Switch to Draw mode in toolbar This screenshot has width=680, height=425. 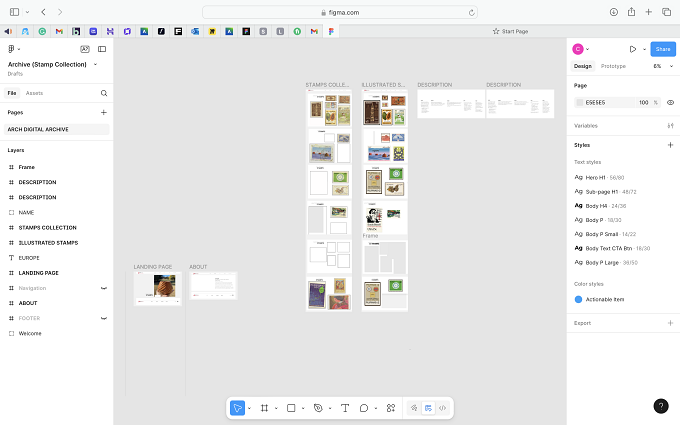coord(414,408)
